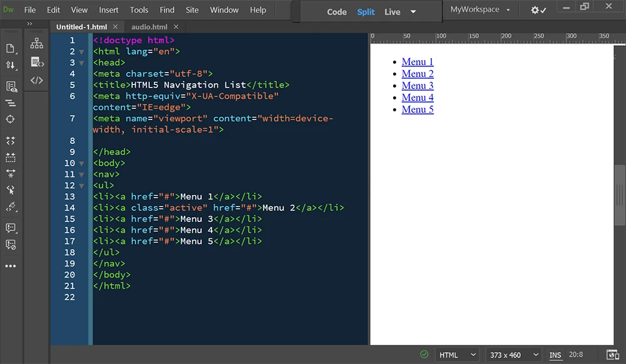Open the Open Documents toolbar icon
Image resolution: width=626 pixels, height=364 pixels.
pyautogui.click(x=11, y=49)
